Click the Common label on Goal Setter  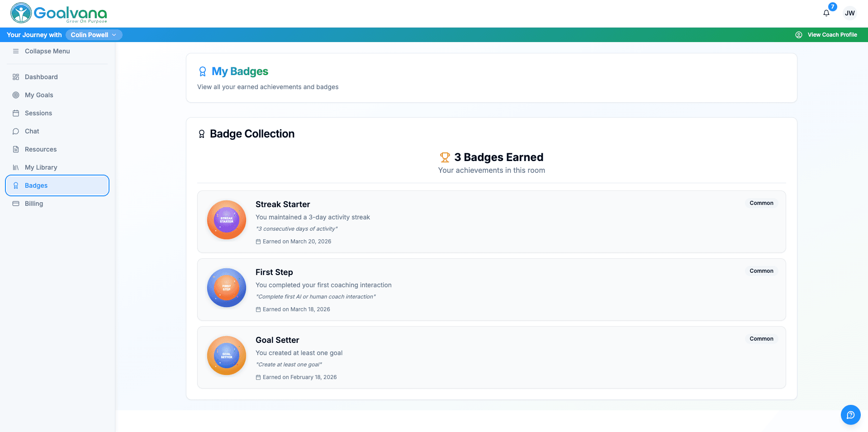(x=761, y=338)
